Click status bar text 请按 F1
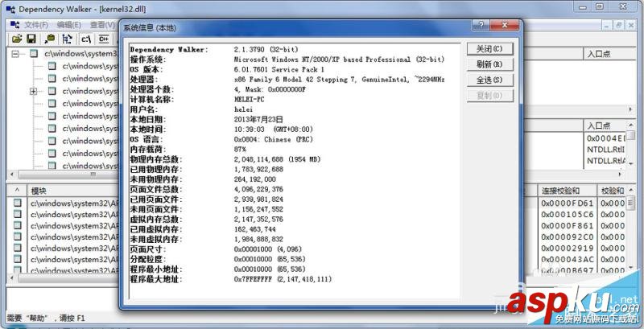This screenshot has height=329, width=644. click(x=72, y=318)
